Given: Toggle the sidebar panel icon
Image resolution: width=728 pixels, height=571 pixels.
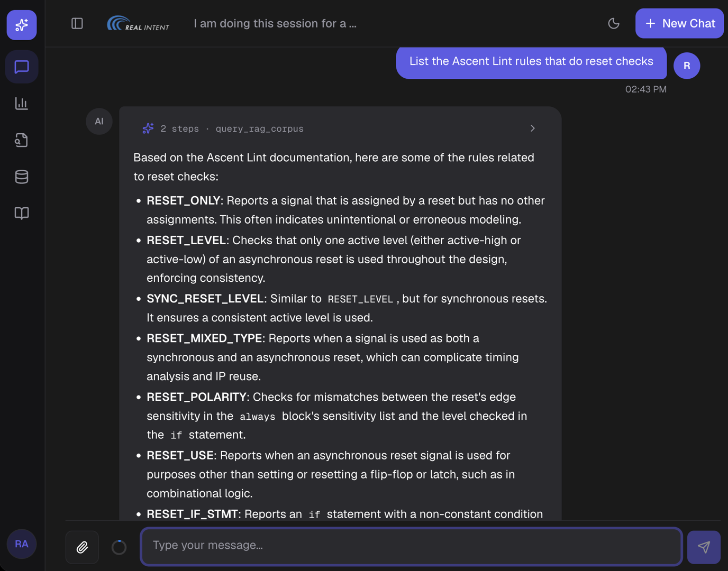Looking at the screenshot, I should pyautogui.click(x=77, y=23).
